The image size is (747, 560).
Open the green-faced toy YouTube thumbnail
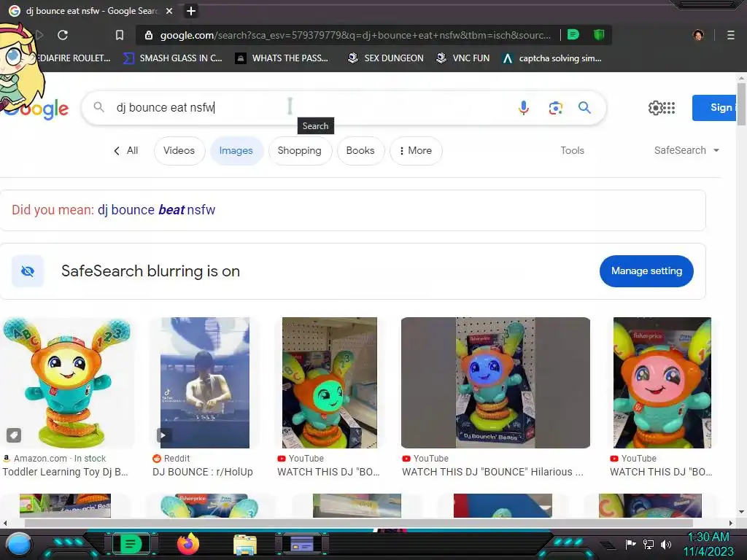tap(330, 382)
